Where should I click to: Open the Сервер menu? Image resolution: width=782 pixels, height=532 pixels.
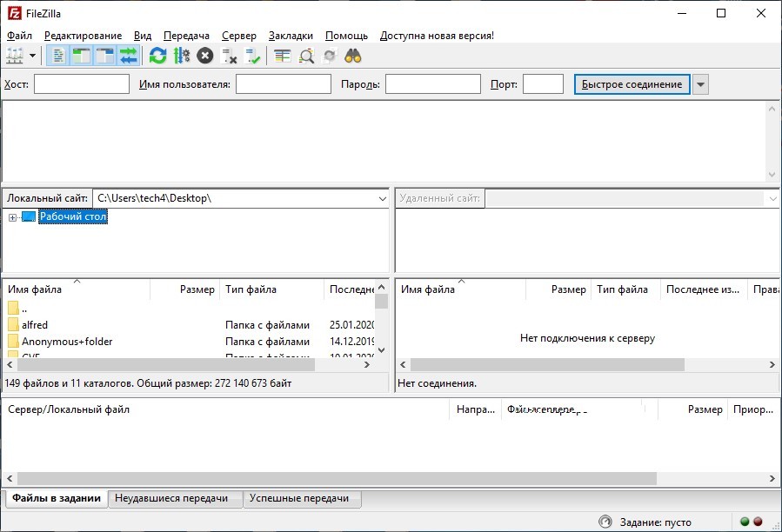coord(239,36)
